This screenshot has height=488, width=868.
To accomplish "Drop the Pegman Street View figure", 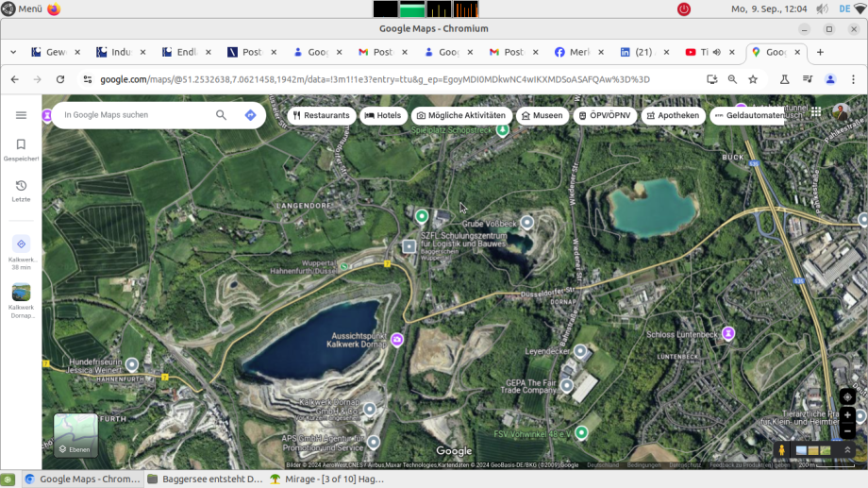I will [781, 451].
